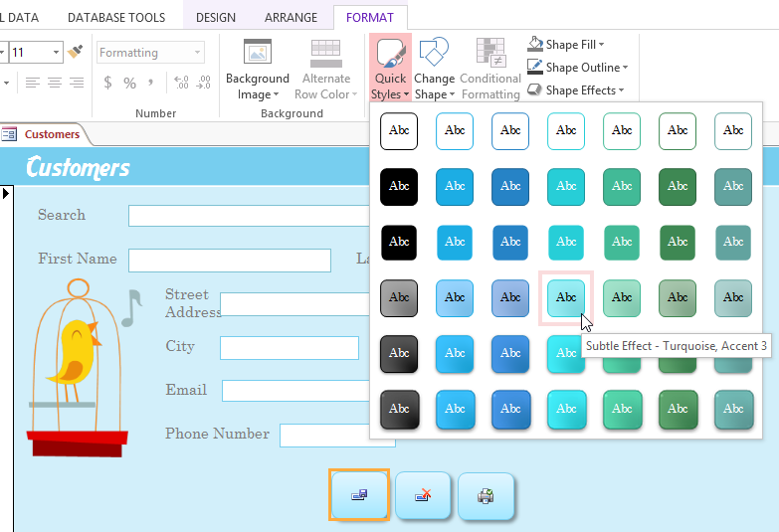Choose Subtle Effect gray-teal Accent 6 swatch
This screenshot has height=532, width=779.
point(733,297)
